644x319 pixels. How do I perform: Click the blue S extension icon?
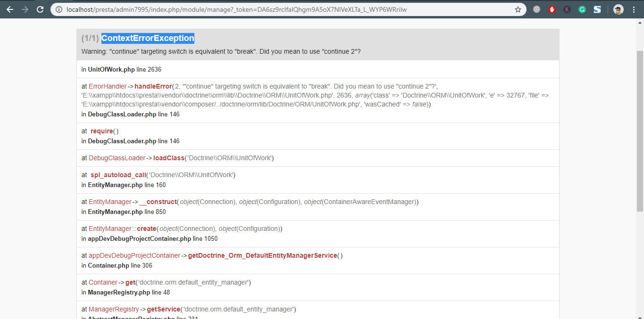597,9
